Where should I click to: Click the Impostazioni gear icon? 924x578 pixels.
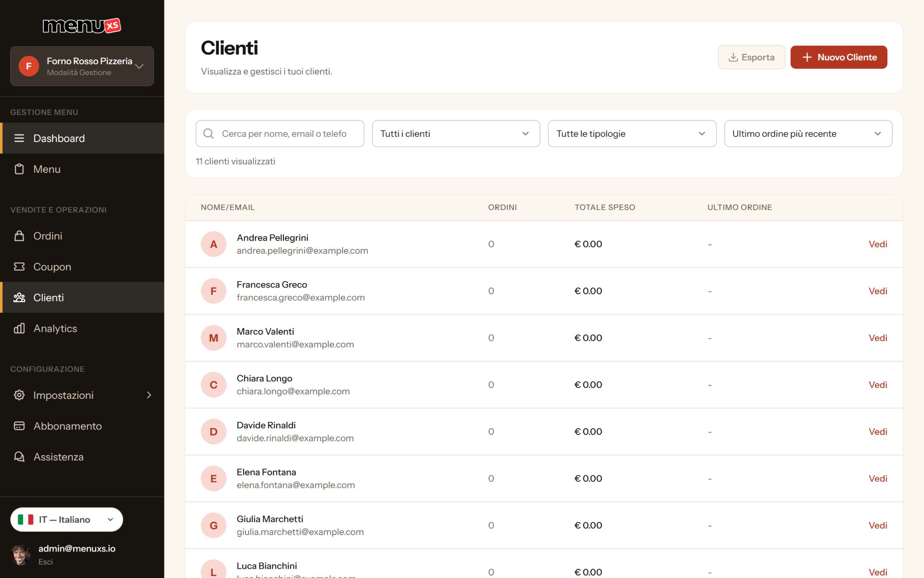tap(19, 395)
